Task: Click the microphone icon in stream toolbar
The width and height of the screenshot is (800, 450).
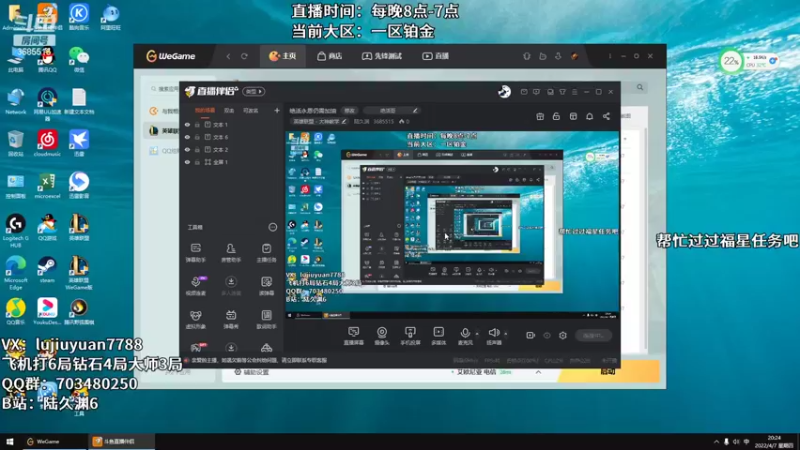Action: [465, 334]
